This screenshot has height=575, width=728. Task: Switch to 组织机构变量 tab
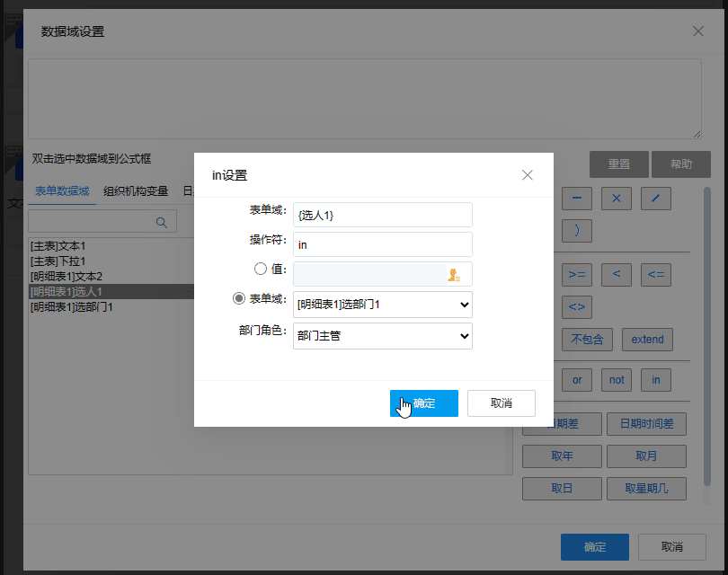[x=136, y=191]
